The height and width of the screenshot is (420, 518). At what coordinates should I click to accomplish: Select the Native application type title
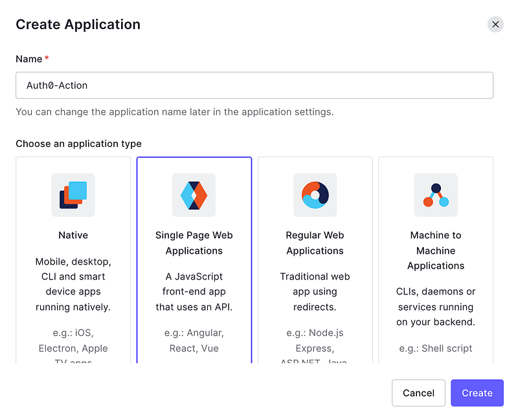73,236
